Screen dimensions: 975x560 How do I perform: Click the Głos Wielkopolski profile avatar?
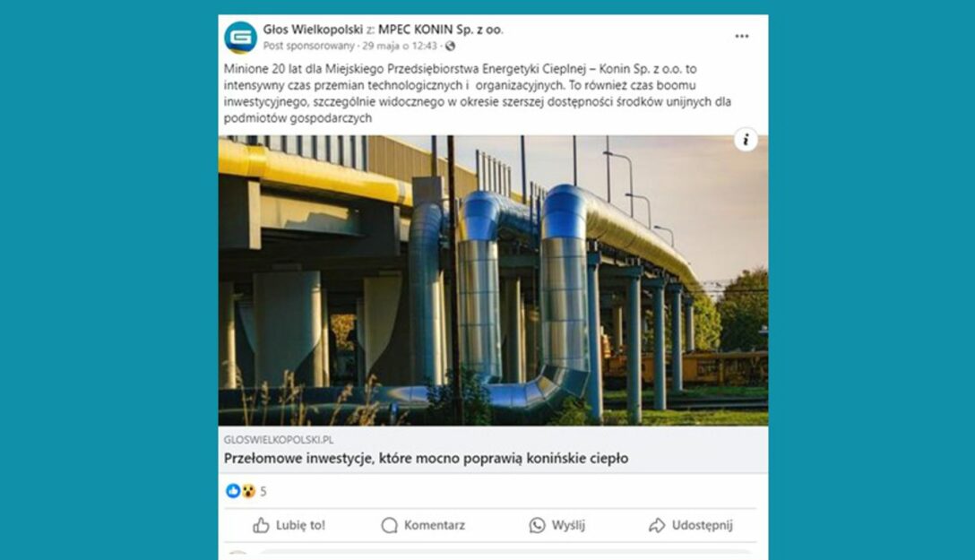coord(241,38)
